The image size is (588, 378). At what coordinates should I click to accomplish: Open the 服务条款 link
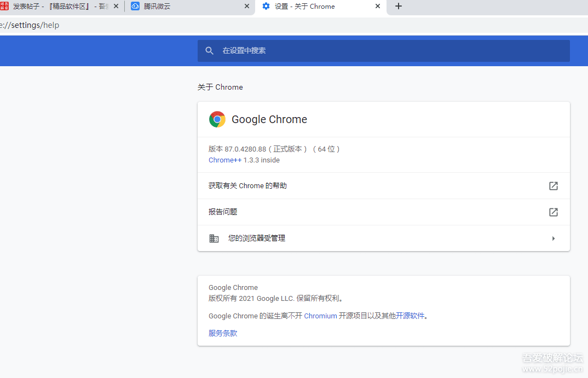point(223,333)
